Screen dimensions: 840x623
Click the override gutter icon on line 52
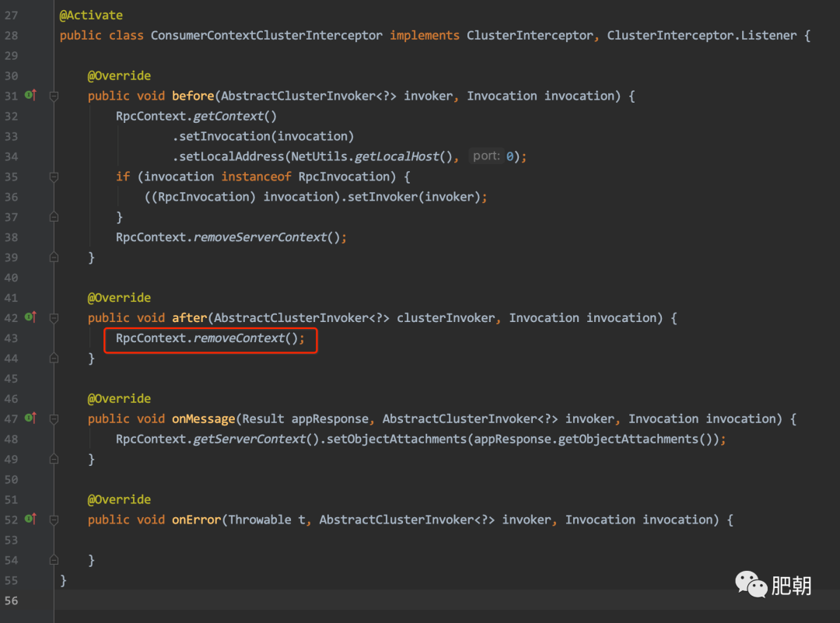30,519
